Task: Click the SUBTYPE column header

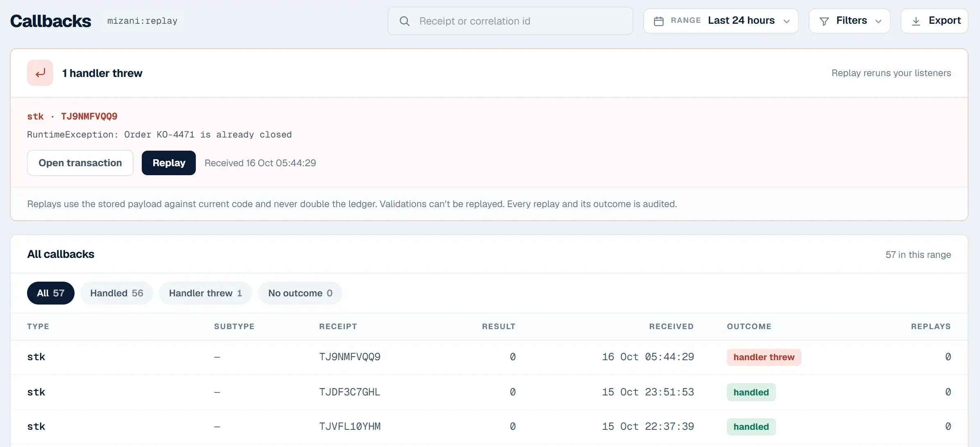Action: click(x=234, y=326)
